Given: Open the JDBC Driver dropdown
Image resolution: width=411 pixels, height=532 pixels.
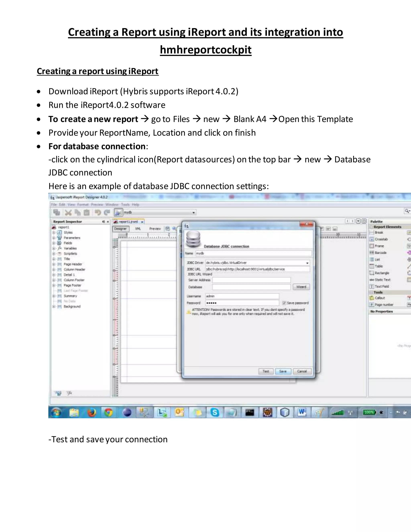Looking at the screenshot, I should (x=307, y=263).
